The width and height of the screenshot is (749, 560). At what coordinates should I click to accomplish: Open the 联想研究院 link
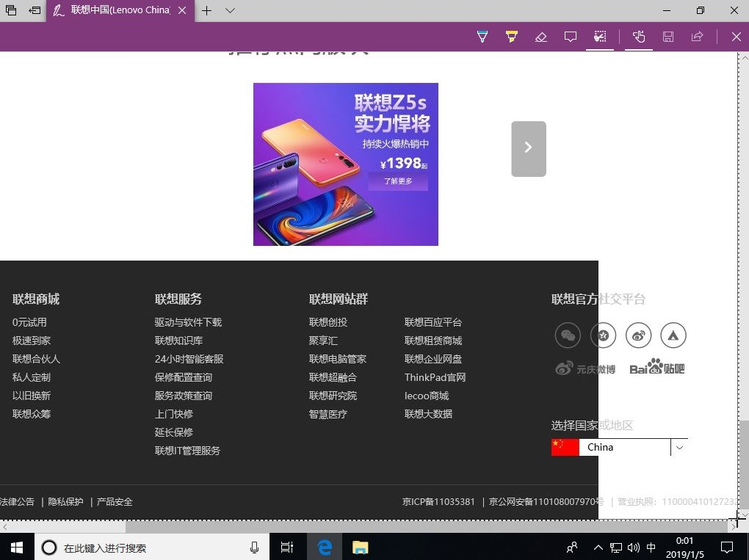pos(333,396)
